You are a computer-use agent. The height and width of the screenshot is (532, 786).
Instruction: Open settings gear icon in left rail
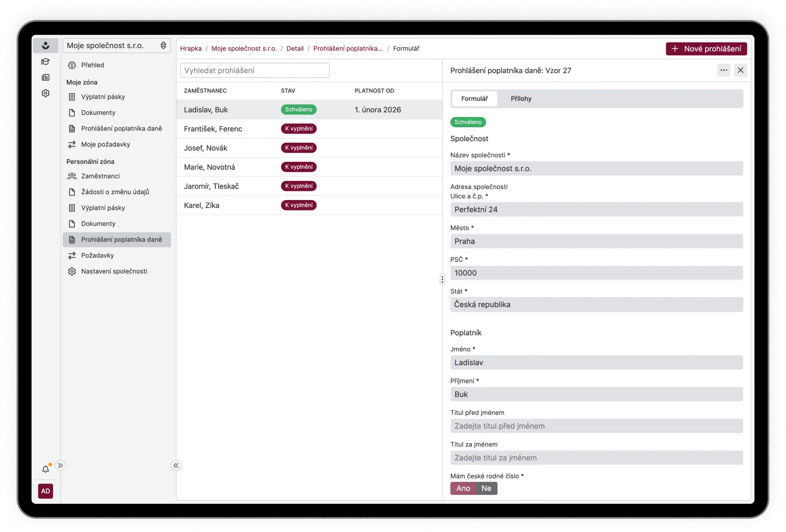tap(46, 93)
